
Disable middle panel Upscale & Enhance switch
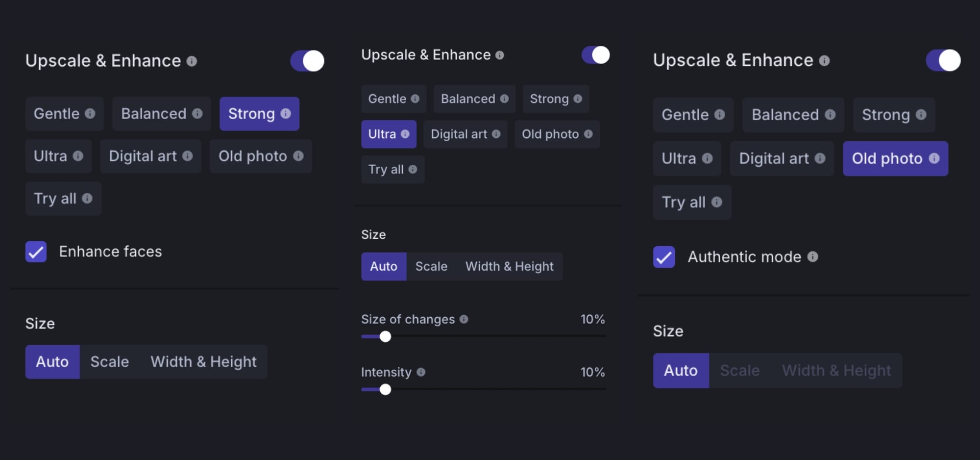pos(595,55)
